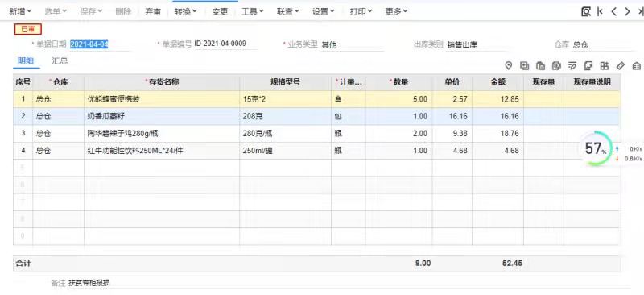Click the column layout arrow icon
This screenshot has height=295, width=644.
605,65
